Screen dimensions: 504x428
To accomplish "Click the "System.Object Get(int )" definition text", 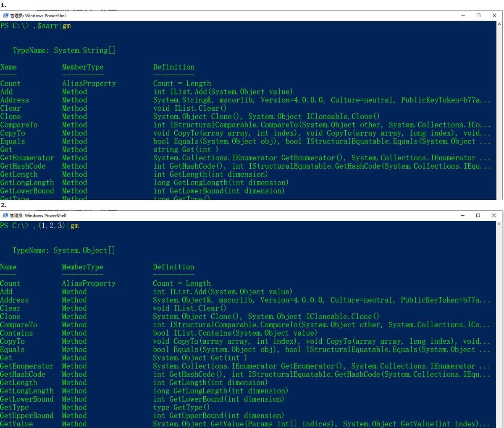I will pos(199,358).
